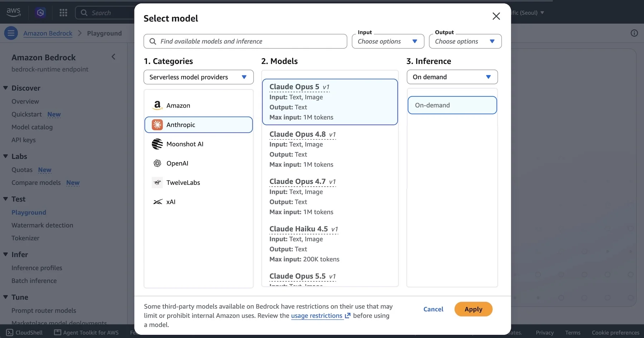This screenshot has height=338, width=644.
Task: Close the Select model dialog
Action: (x=496, y=16)
